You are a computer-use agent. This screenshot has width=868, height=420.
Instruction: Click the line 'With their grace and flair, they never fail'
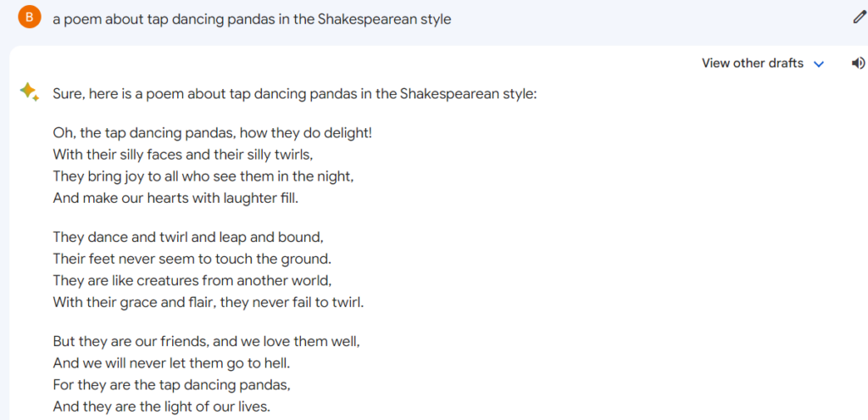pyautogui.click(x=209, y=303)
